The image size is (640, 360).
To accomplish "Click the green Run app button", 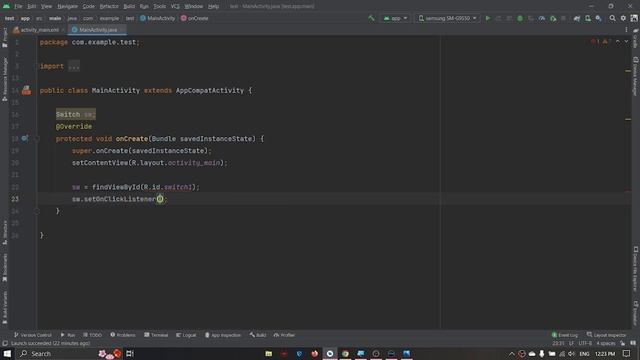I will [487, 18].
